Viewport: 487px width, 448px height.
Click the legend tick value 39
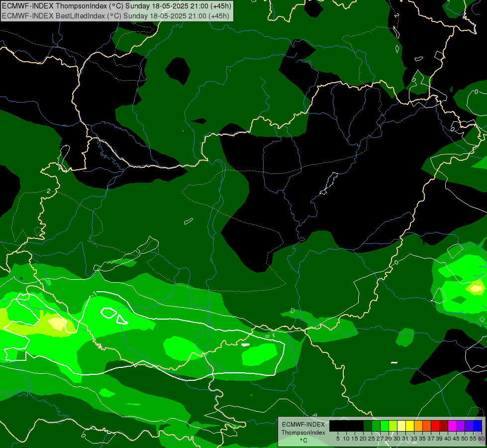[x=439, y=439]
